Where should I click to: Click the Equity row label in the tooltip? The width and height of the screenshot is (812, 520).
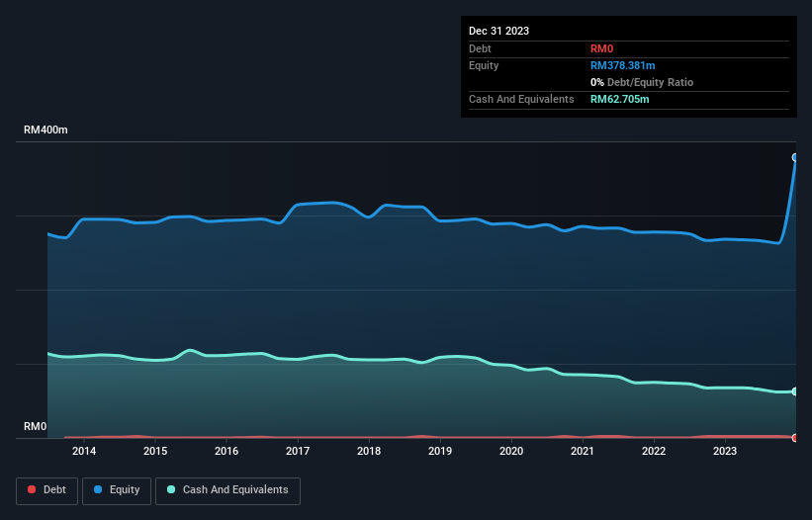484,65
